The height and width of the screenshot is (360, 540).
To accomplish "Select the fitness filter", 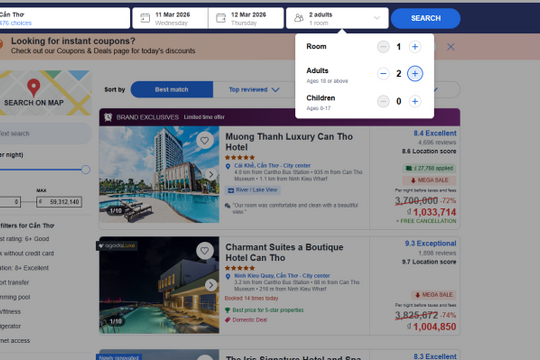I will (x=10, y=311).
